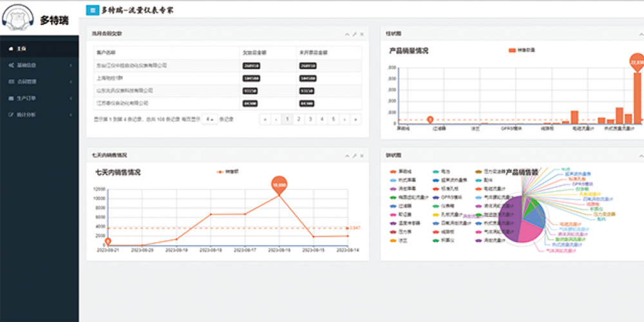Click the blue hamburger menu toggle button
Screen dimensions: 644x322
pos(93,10)
